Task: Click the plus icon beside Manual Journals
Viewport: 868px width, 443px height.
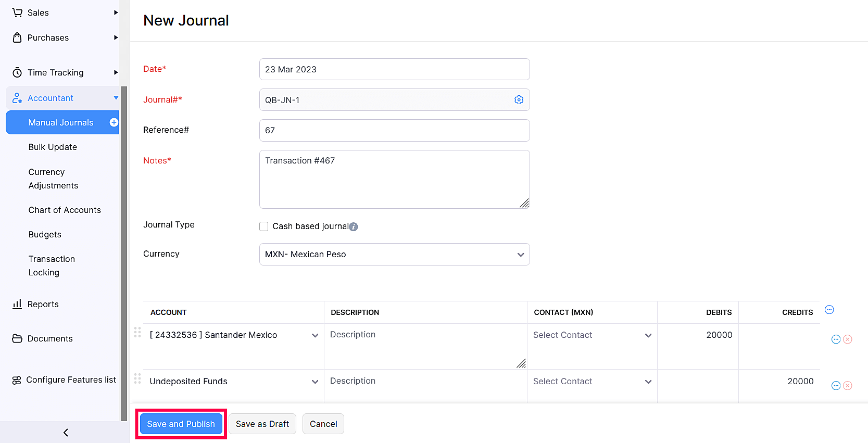Action: tap(114, 122)
